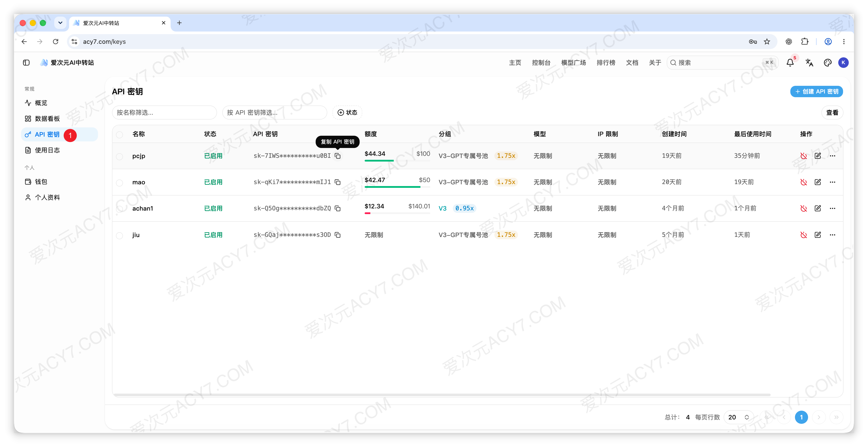
Task: Open 概览 in the sidebar
Action: [x=59, y=103]
